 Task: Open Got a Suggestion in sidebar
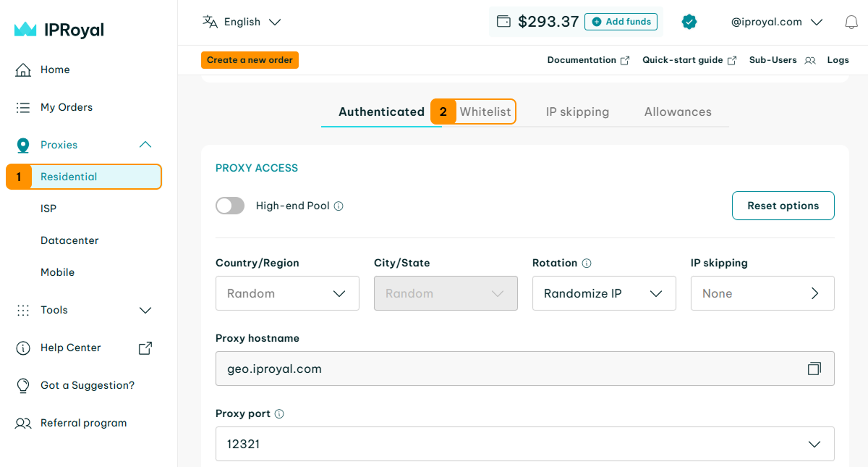click(88, 385)
